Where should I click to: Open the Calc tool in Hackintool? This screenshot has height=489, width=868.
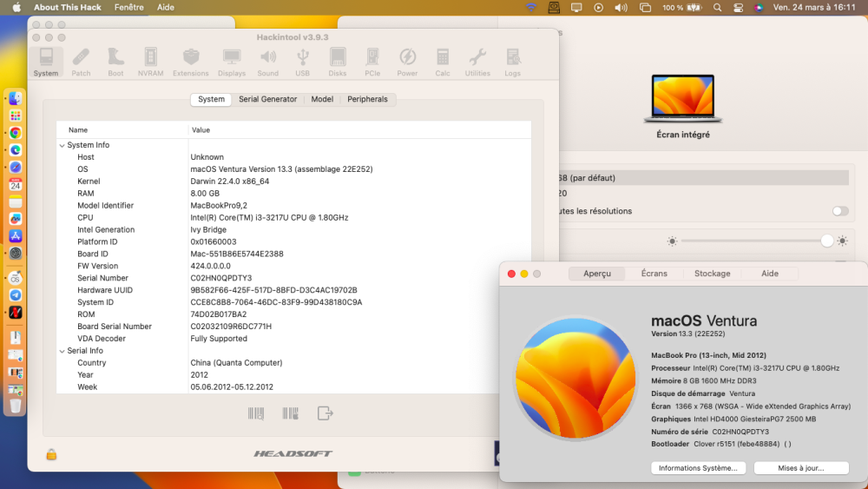pos(443,62)
